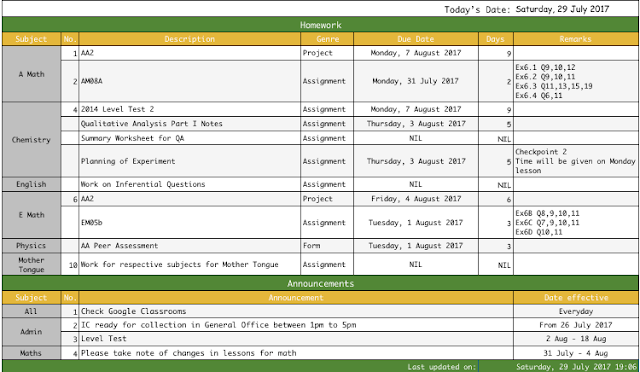Click the Ex6.1 Q9,10,12 remarks cell
The height and width of the screenshot is (372, 640).
[x=576, y=81]
